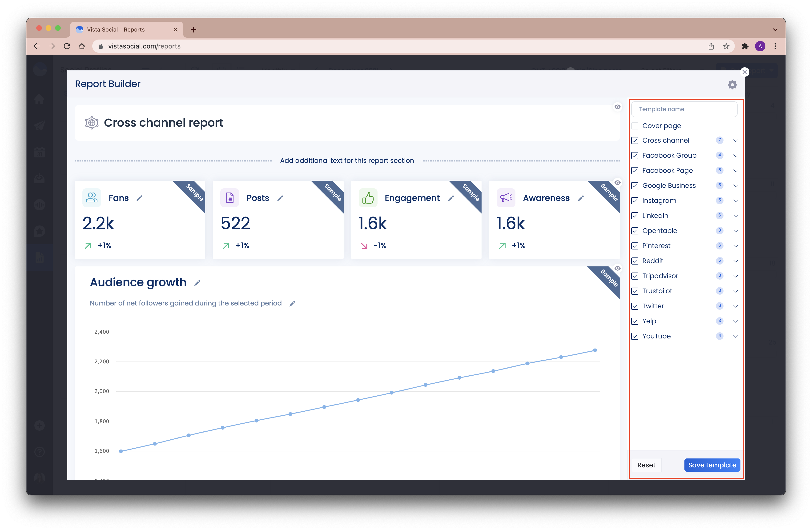Edit the Fans card title

[x=139, y=198]
